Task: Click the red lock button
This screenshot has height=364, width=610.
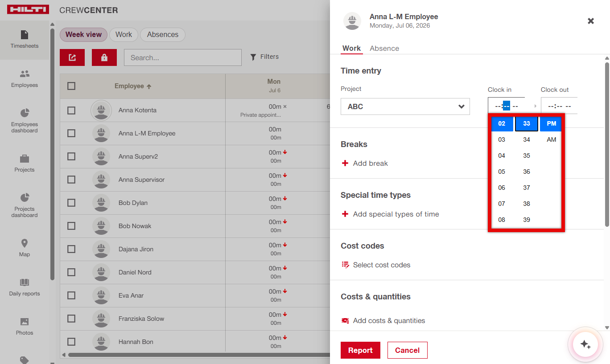Action: click(104, 57)
